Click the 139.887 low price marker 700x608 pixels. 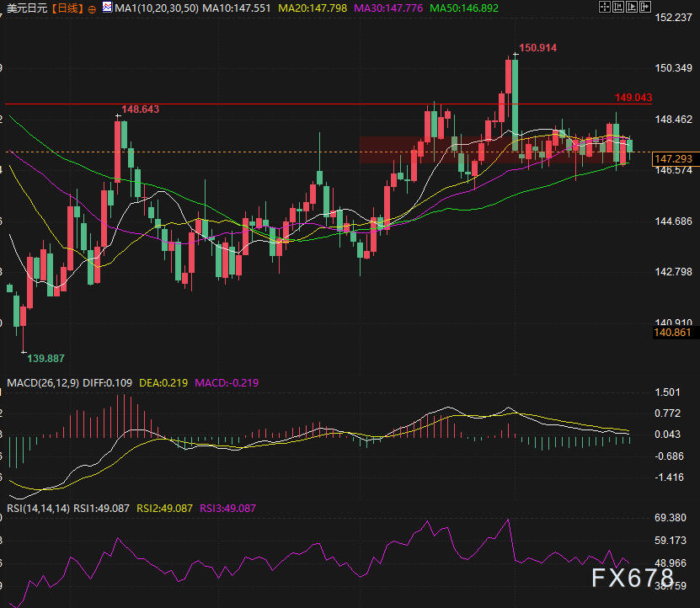tap(46, 358)
